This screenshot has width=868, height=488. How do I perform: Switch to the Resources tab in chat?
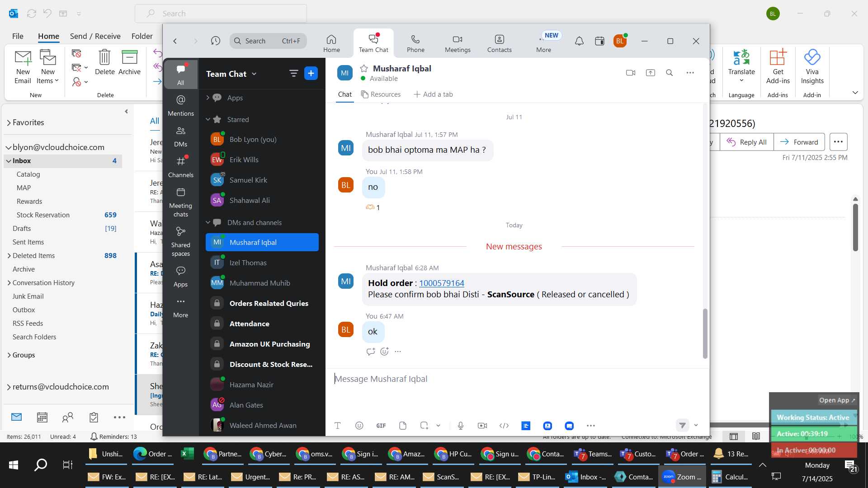pos(381,94)
